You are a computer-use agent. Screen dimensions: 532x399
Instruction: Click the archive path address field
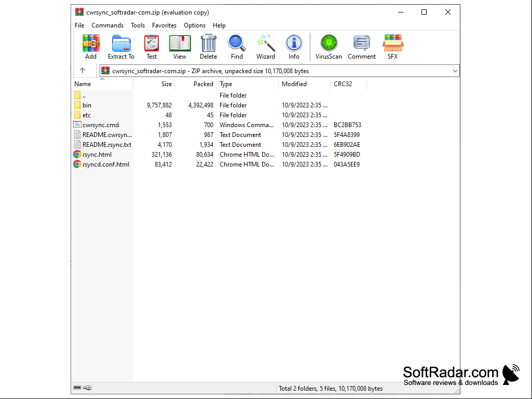pos(280,71)
